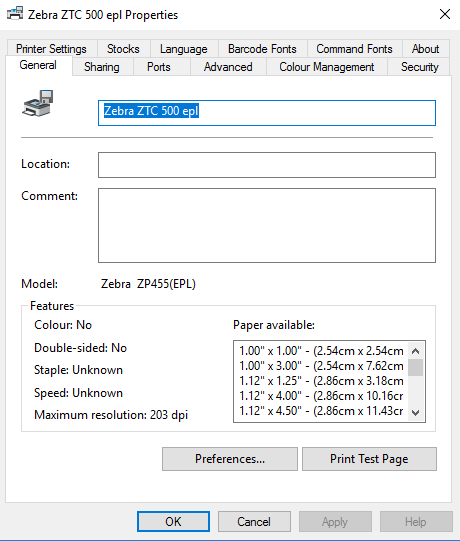Open the Barcode Fonts tab
The width and height of the screenshot is (460, 541).
point(262,49)
